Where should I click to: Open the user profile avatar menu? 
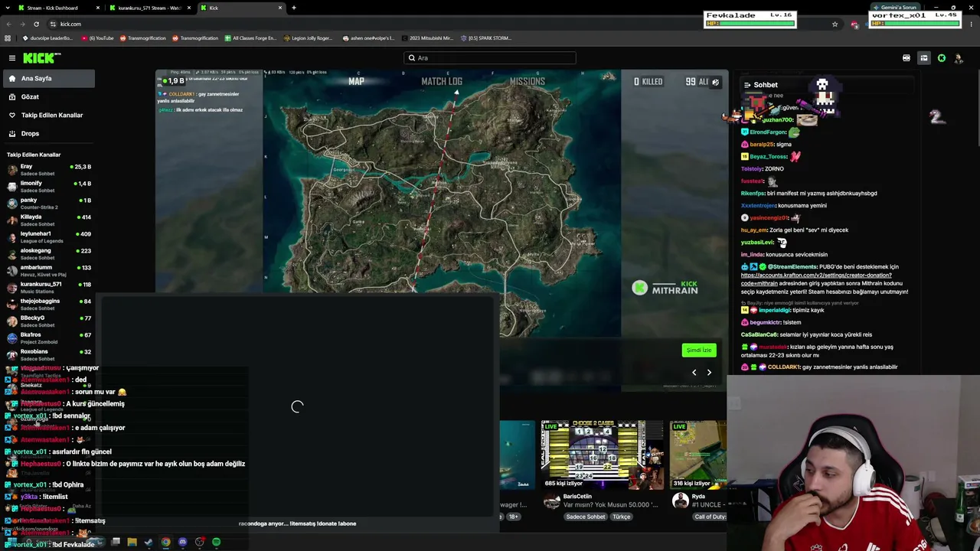coord(959,58)
